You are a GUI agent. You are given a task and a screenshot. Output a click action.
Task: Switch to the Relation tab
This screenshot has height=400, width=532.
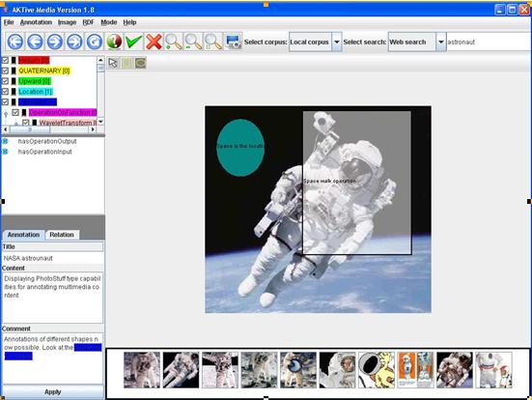[x=62, y=235]
